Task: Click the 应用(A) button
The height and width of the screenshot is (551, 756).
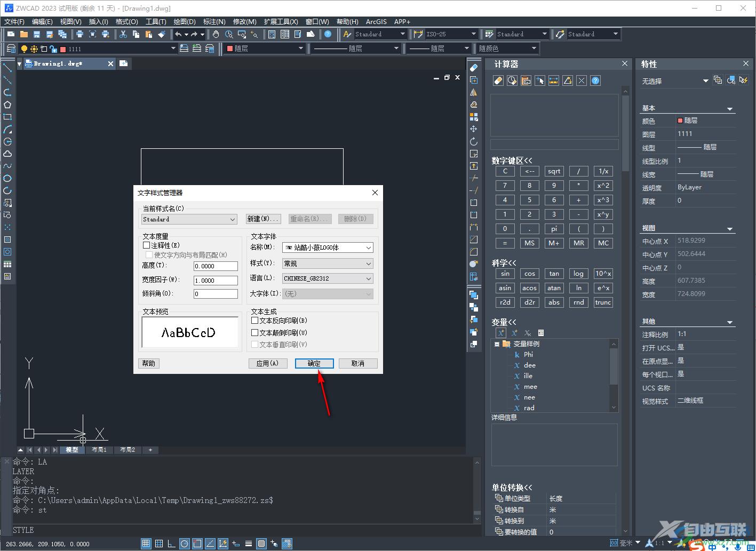Action: pos(267,363)
